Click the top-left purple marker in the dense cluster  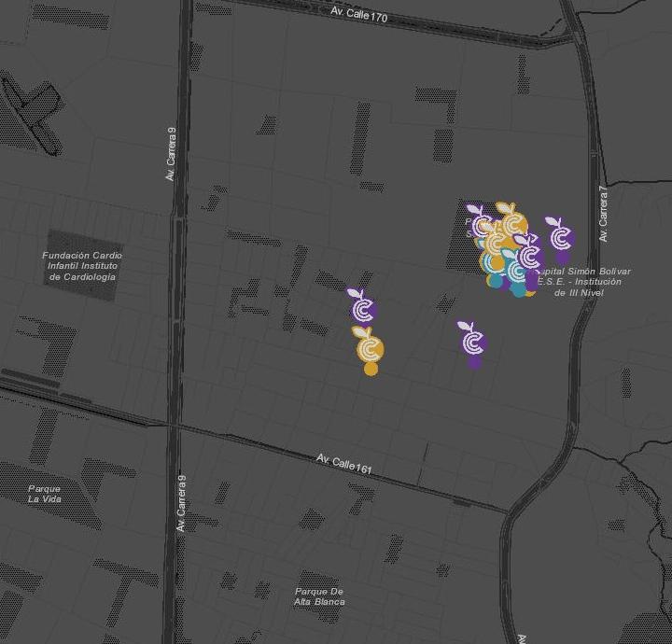pos(481,224)
